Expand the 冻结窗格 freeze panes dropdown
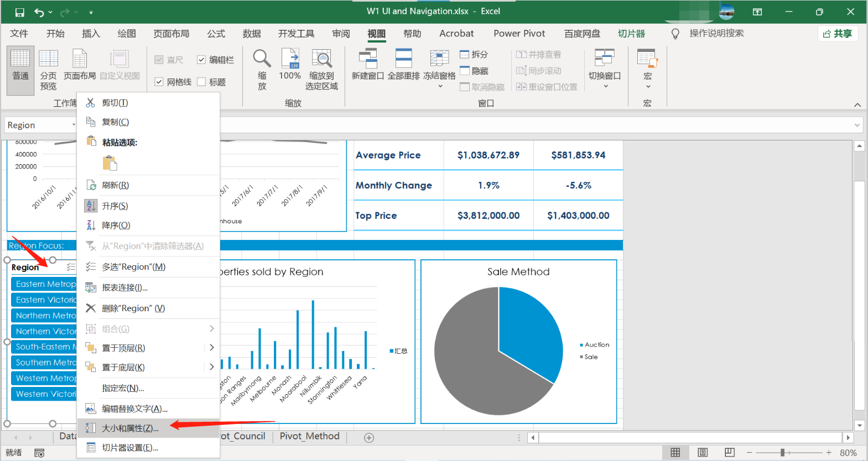Screen dimensions: 868x461 pos(440,86)
